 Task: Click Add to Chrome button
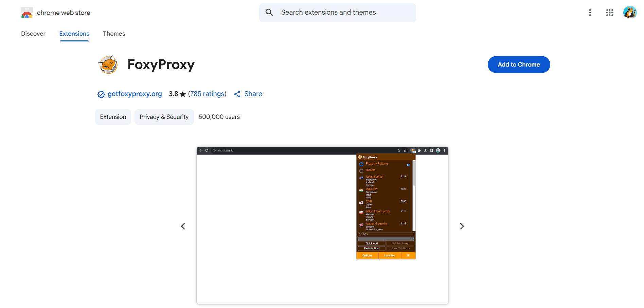[519, 65]
